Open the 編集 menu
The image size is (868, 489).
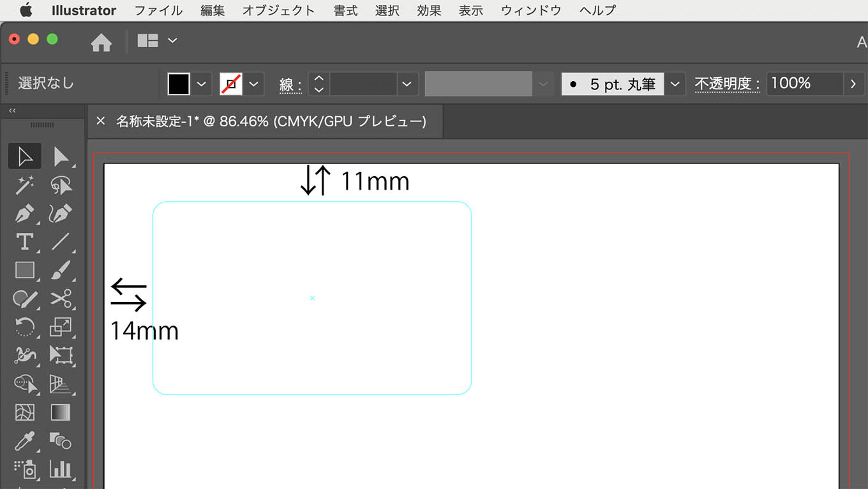point(213,10)
